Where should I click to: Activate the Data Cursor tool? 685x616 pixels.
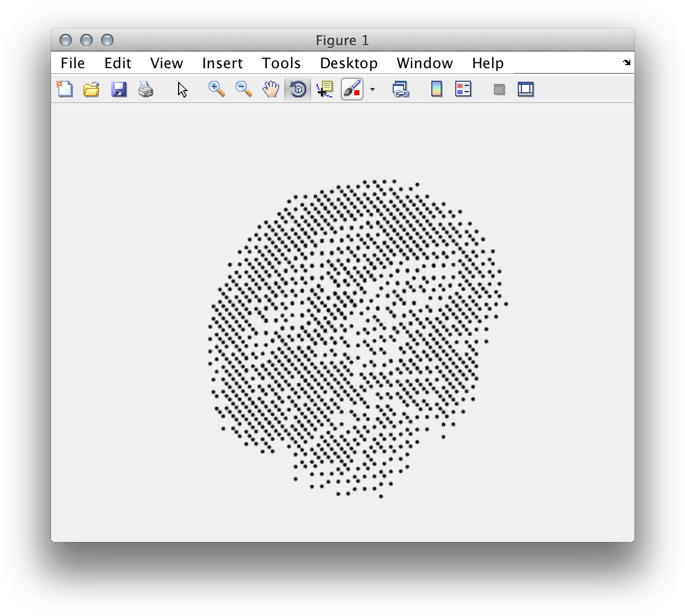click(325, 90)
